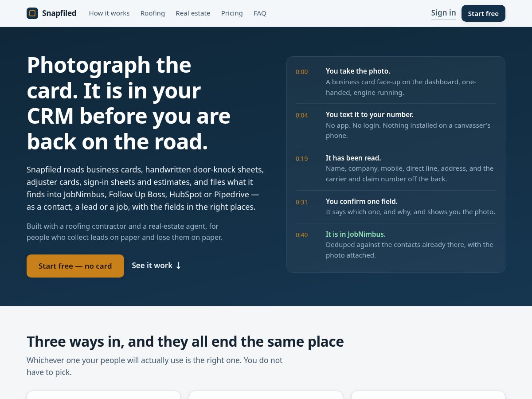Click Start free — no card button
The width and height of the screenshot is (532, 399).
pos(75,266)
